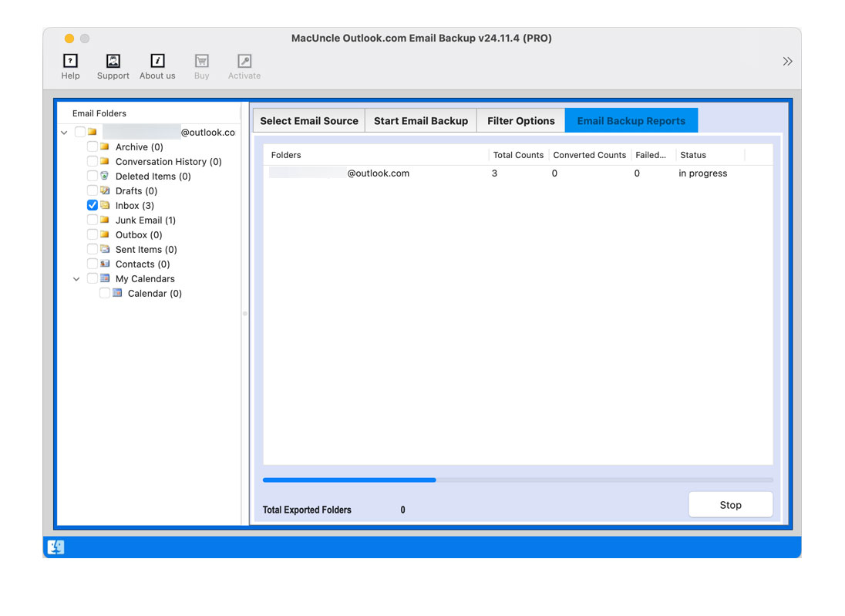Open the About us toolbar icon
845x616 pixels.
click(157, 60)
